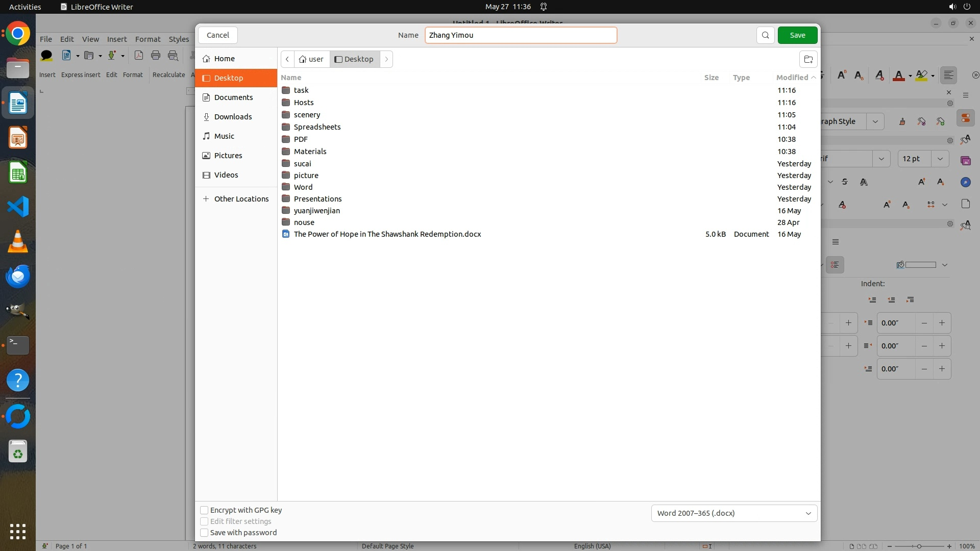The image size is (980, 551).
Task: Click the search icon in save dialog
Action: pyautogui.click(x=765, y=35)
